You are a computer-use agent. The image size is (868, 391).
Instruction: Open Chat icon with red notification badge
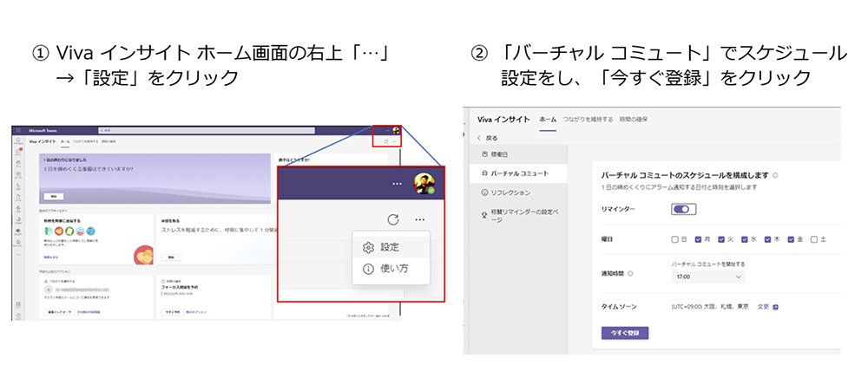click(18, 152)
